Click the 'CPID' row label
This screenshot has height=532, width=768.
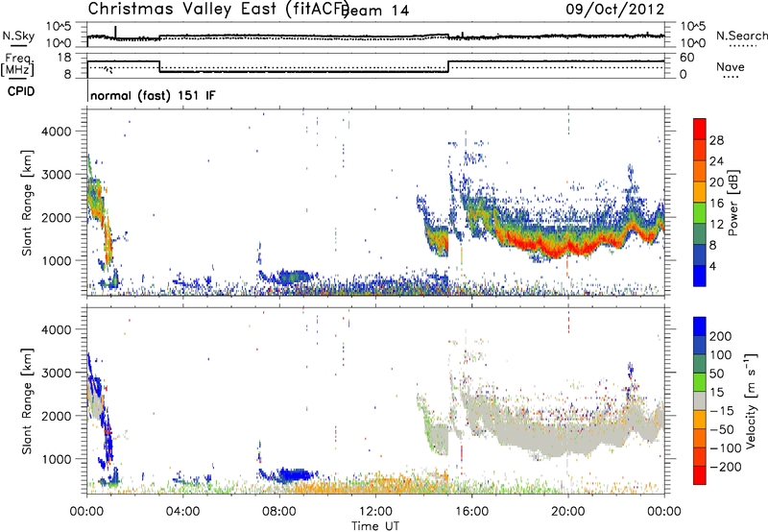point(21,91)
